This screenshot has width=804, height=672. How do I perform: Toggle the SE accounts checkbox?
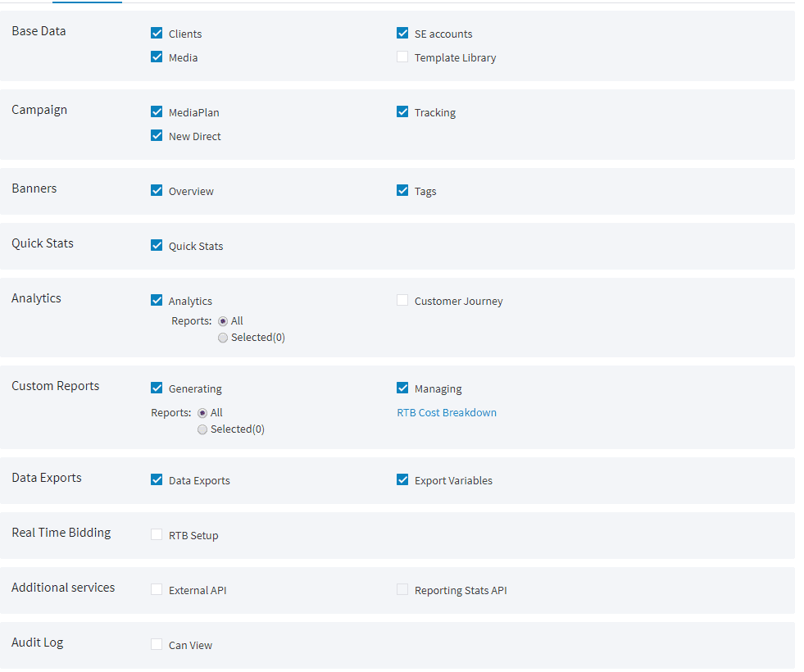tap(402, 34)
